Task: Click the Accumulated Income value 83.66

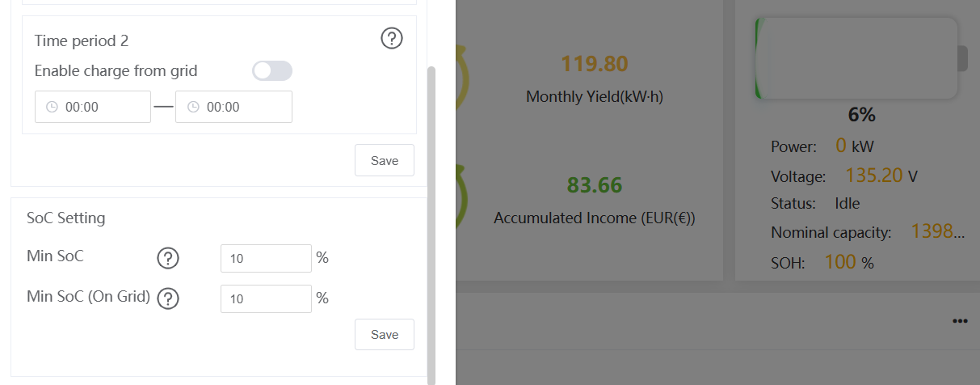Action: coord(595,185)
